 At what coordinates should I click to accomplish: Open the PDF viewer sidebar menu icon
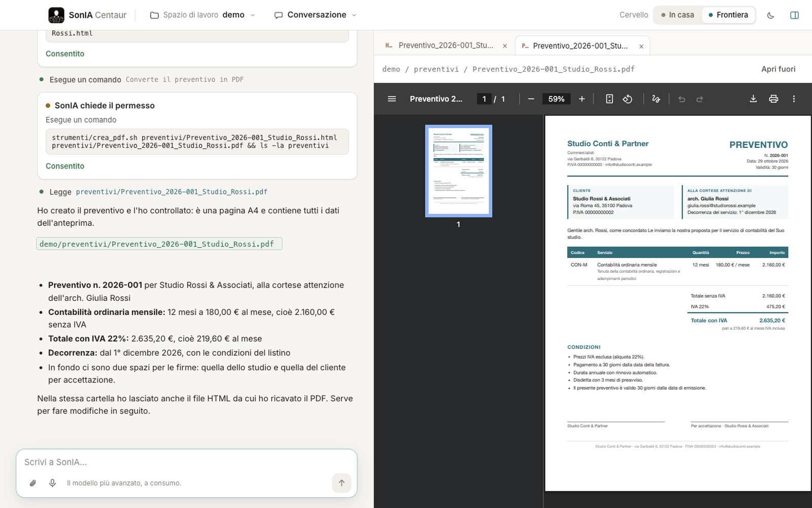coord(392,99)
